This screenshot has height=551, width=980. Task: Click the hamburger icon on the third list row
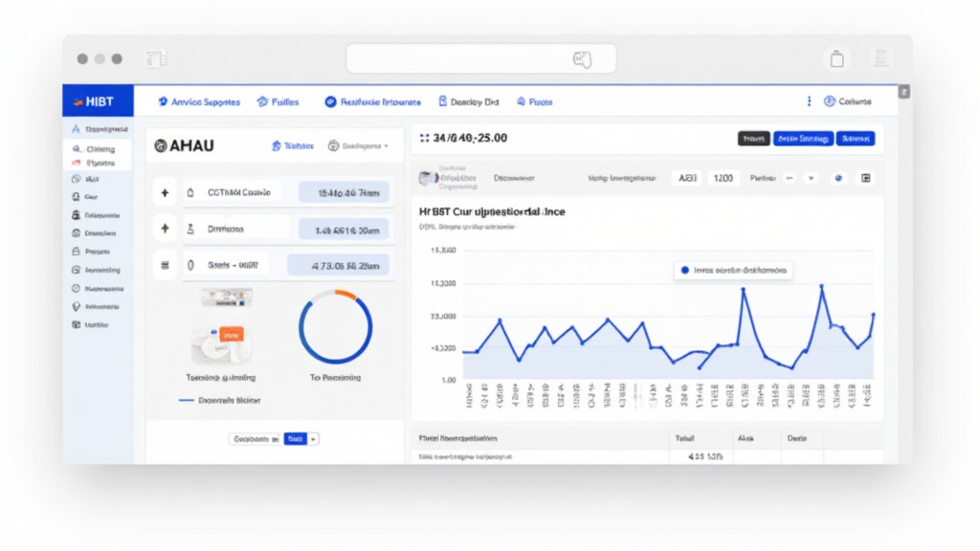pyautogui.click(x=165, y=265)
